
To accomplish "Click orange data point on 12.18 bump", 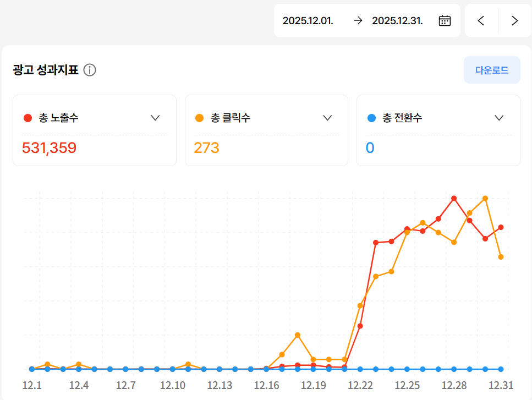I will [x=298, y=335].
